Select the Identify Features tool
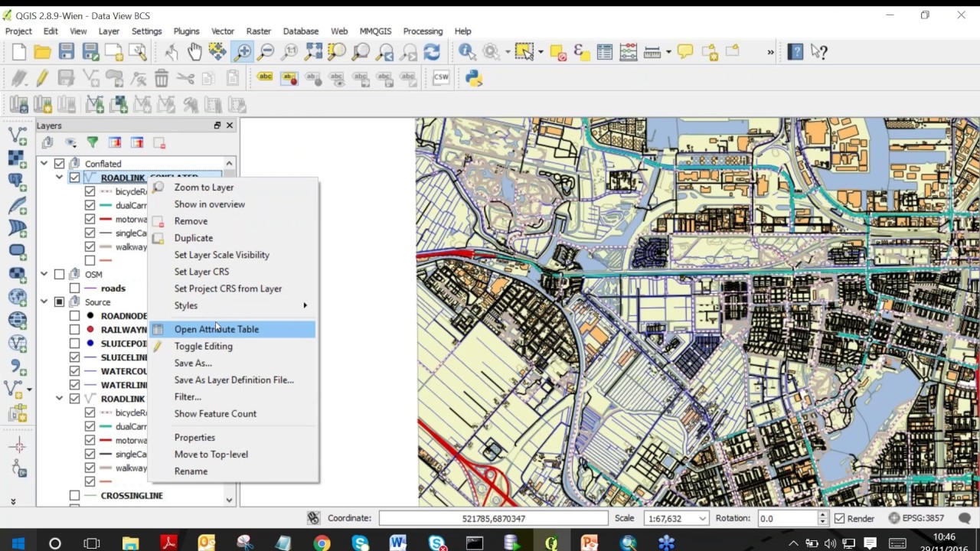Viewport: 980px width, 551px height. click(x=467, y=52)
